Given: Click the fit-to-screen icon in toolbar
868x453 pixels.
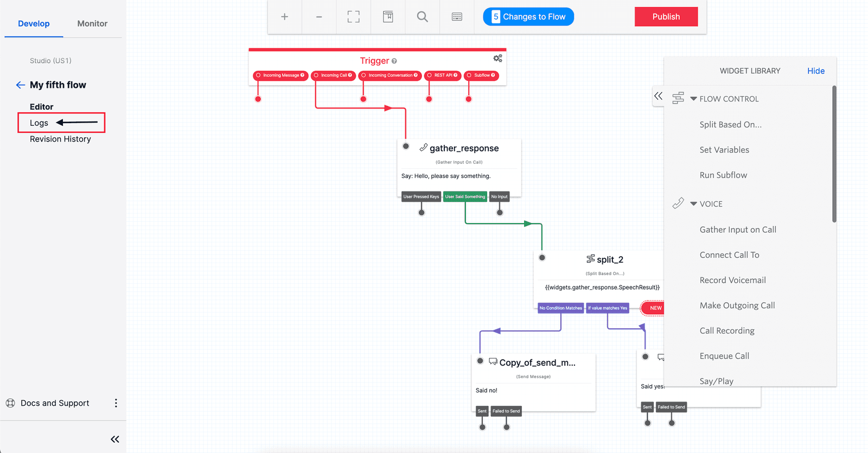Looking at the screenshot, I should [353, 17].
